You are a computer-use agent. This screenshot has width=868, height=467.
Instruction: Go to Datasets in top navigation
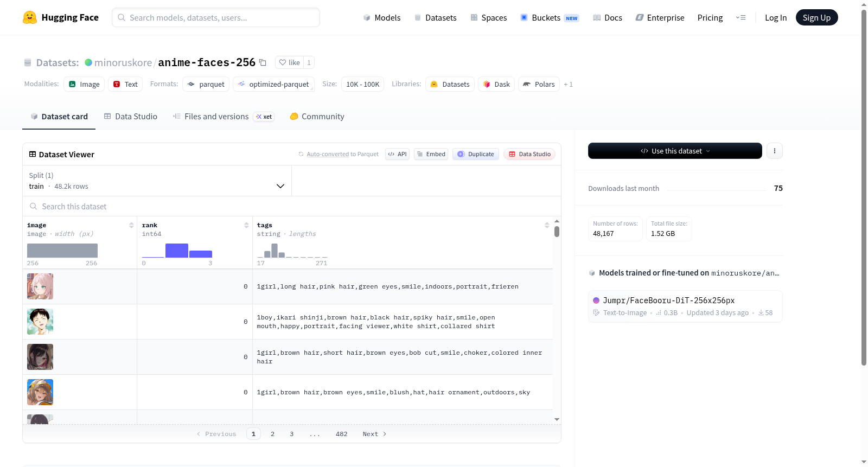(435, 18)
